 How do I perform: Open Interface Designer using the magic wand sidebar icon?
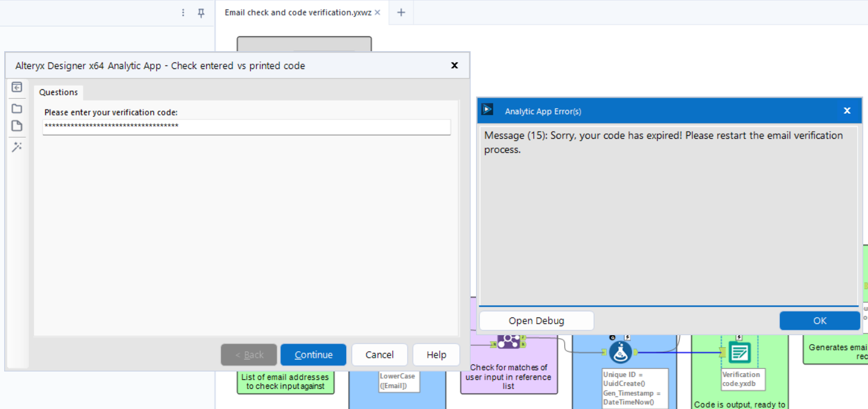coord(17,146)
